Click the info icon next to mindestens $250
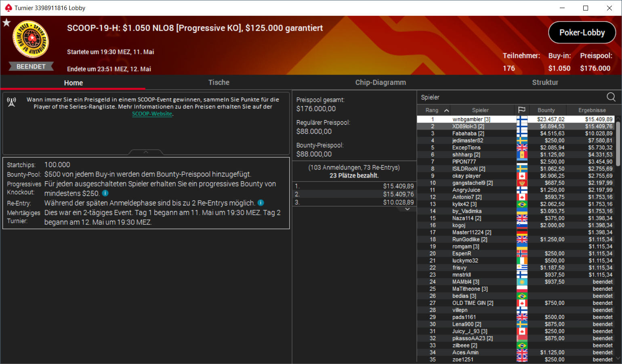Screen dimensions: 622x364 pyautogui.click(x=105, y=193)
